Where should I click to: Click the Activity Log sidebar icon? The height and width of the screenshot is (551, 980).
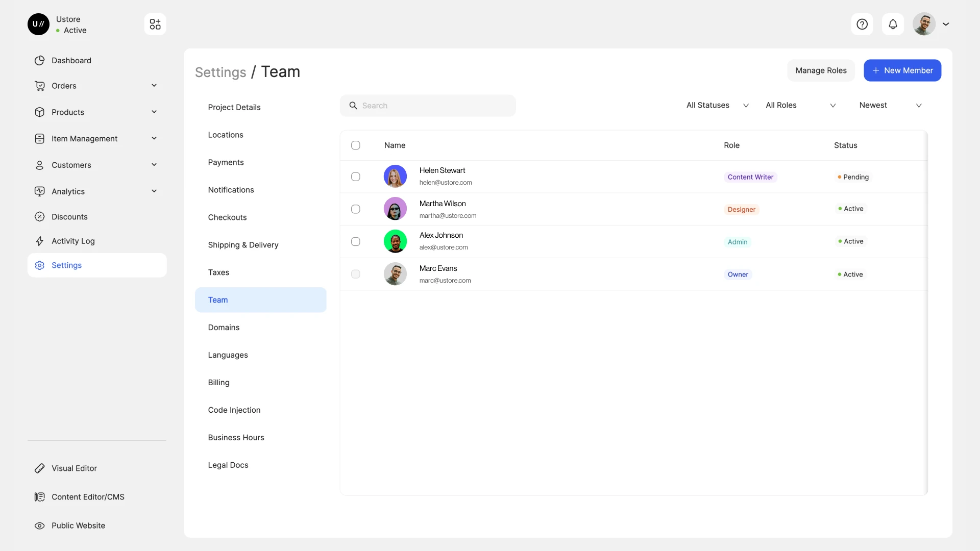(39, 241)
